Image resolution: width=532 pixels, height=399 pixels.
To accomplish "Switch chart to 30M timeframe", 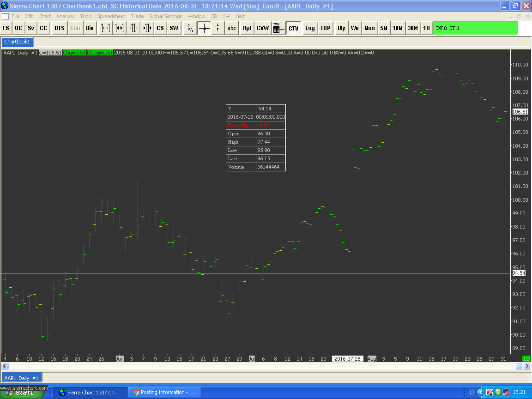I will [x=413, y=28].
